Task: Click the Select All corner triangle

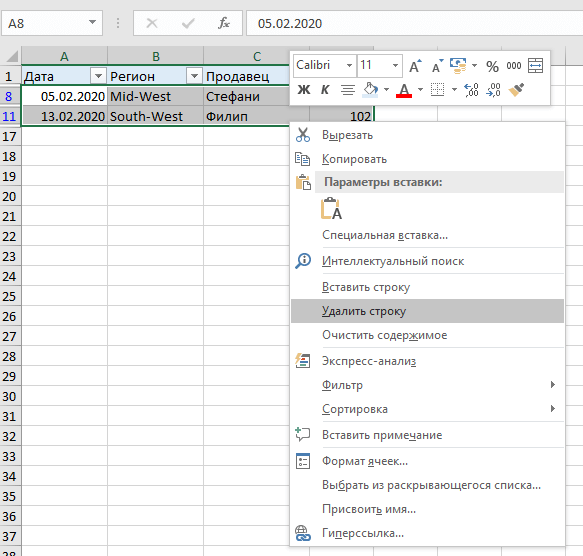Action: point(11,56)
